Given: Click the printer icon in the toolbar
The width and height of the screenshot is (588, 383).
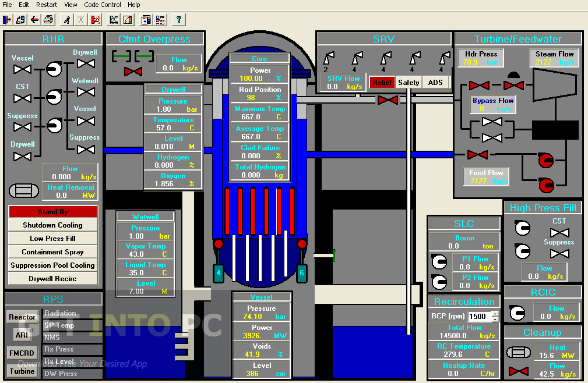Looking at the screenshot, I should [49, 20].
